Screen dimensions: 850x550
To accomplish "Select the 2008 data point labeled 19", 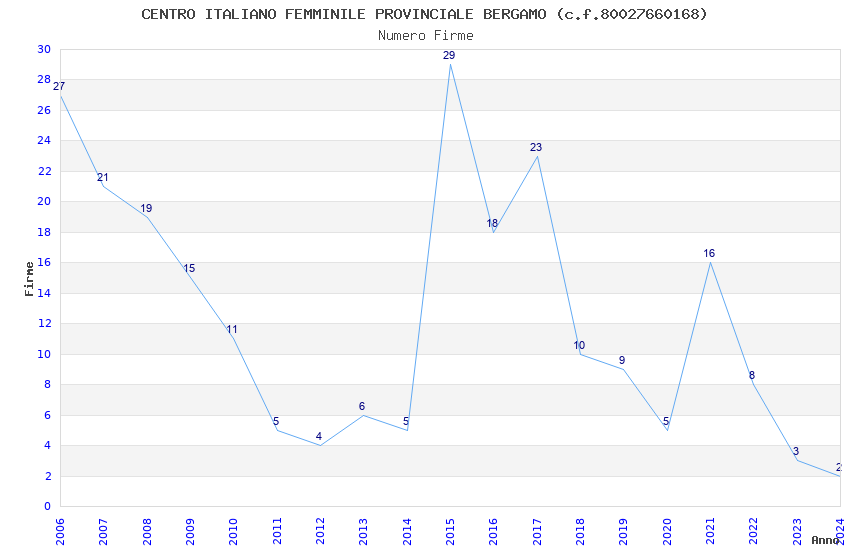I will coord(147,217).
